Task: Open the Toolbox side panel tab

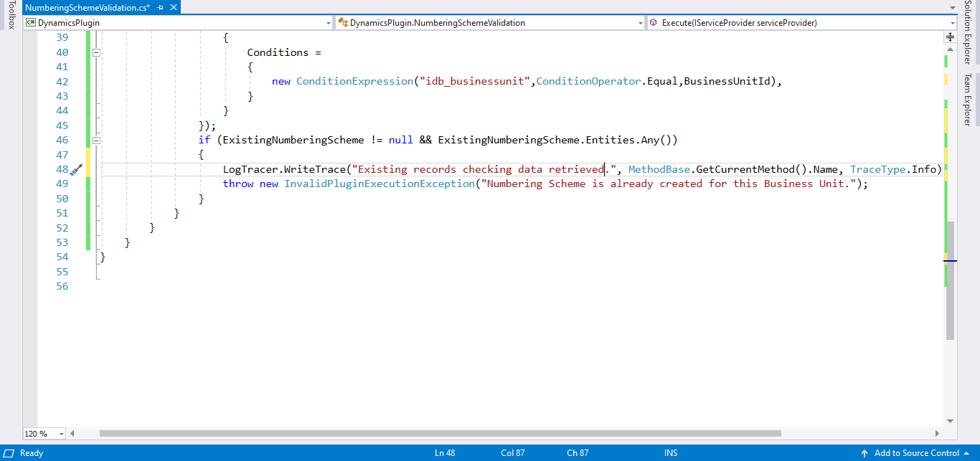Action: 11,16
